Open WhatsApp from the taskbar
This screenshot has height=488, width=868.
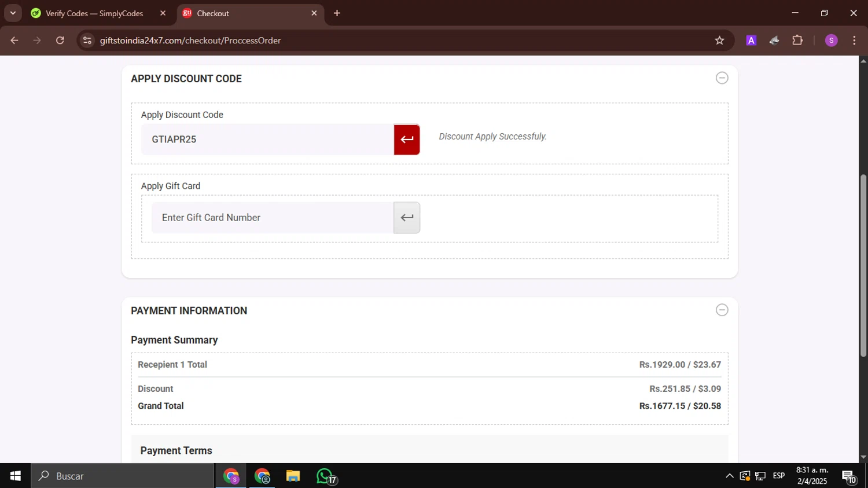tap(326, 476)
